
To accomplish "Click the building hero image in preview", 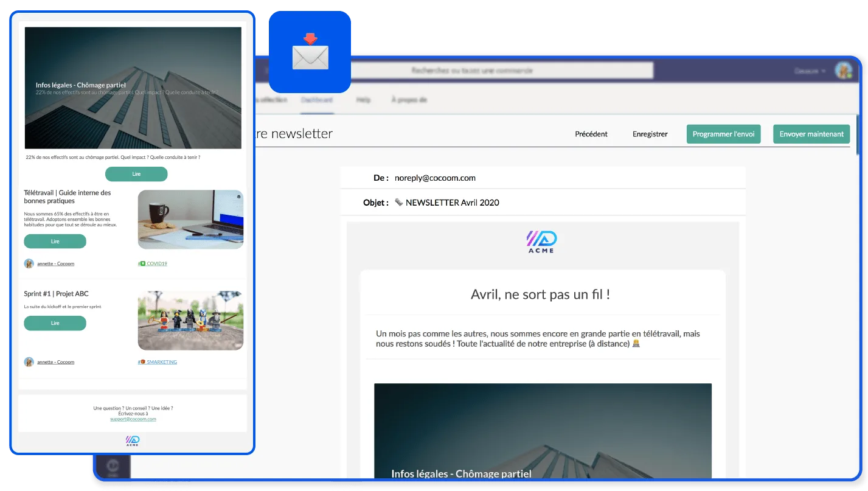I will pos(133,88).
